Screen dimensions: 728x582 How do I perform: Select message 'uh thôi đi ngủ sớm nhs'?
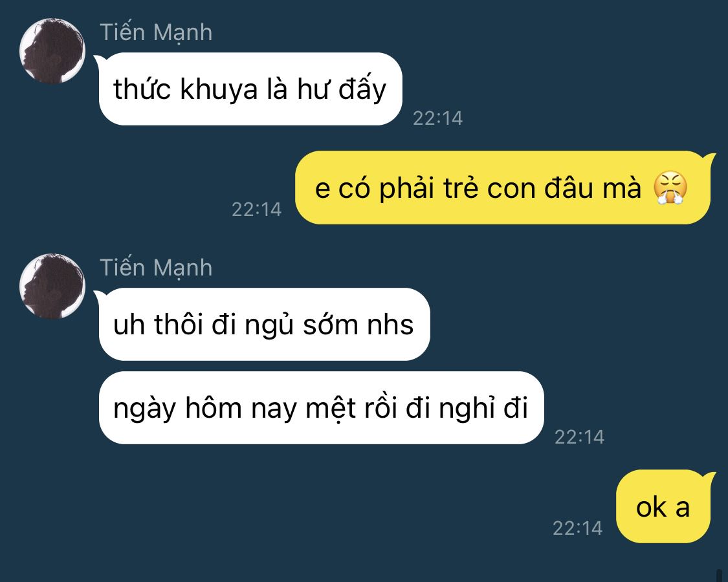(264, 325)
